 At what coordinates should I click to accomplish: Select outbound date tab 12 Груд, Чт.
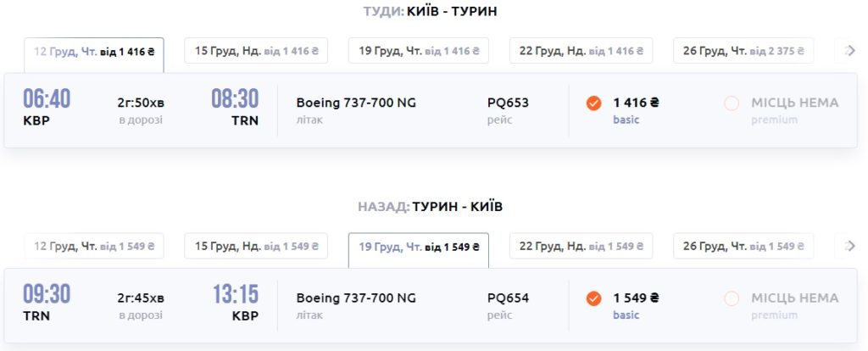tap(94, 51)
